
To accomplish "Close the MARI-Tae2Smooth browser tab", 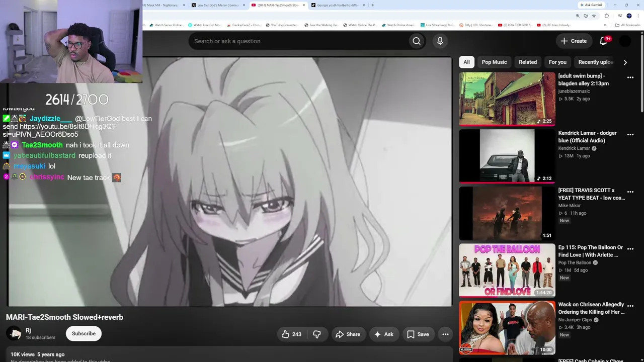I will (303, 5).
